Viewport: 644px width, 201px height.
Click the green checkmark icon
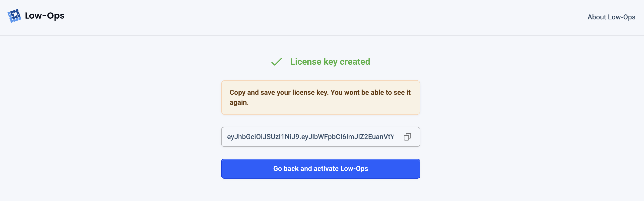[x=276, y=62]
